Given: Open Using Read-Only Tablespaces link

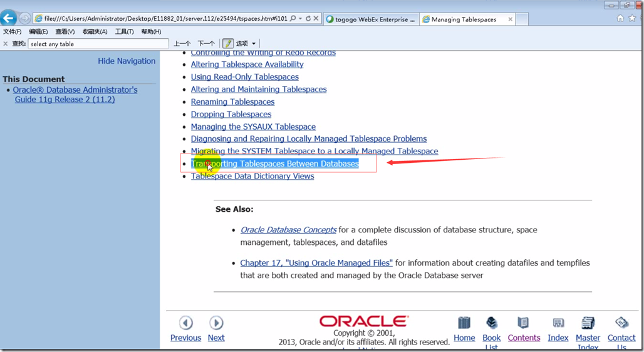Looking at the screenshot, I should pyautogui.click(x=245, y=77).
